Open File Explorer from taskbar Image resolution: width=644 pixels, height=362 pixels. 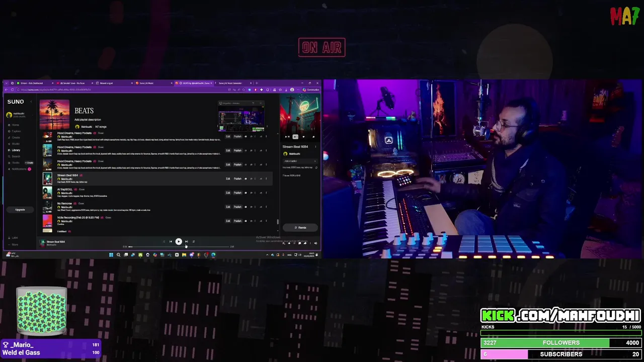(184, 254)
